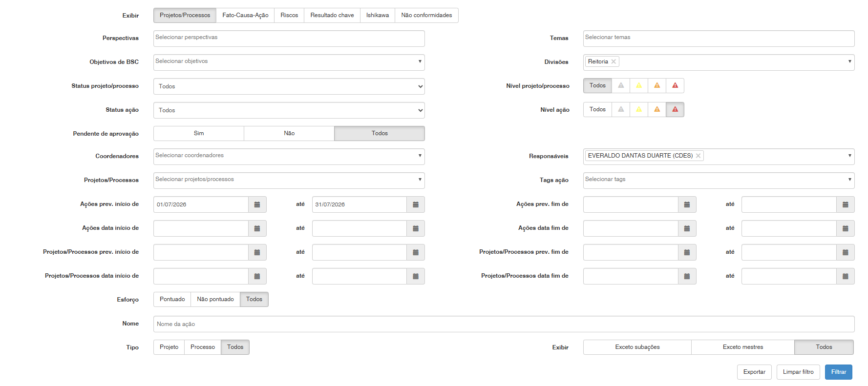Switch to Ishikawa tab

click(x=378, y=15)
